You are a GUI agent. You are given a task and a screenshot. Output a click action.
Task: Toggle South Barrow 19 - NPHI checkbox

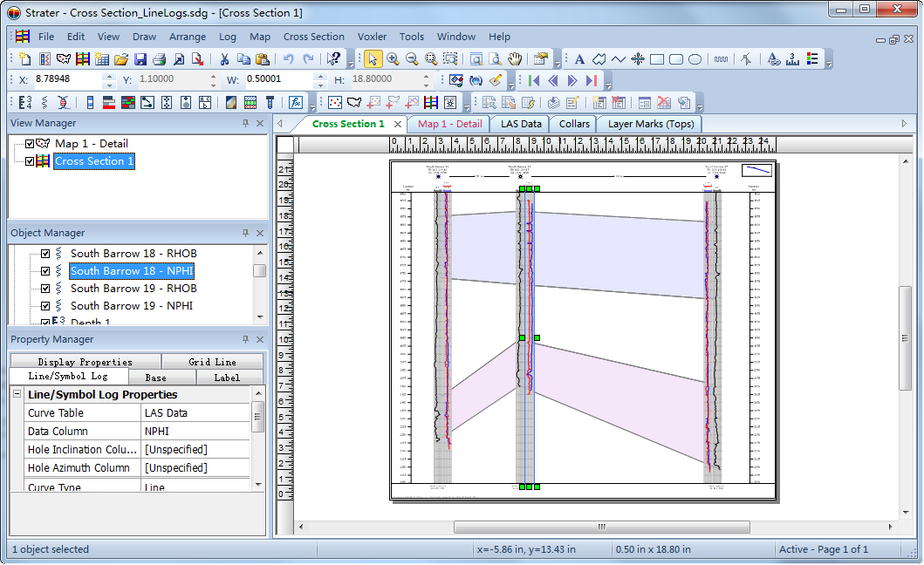[x=45, y=306]
